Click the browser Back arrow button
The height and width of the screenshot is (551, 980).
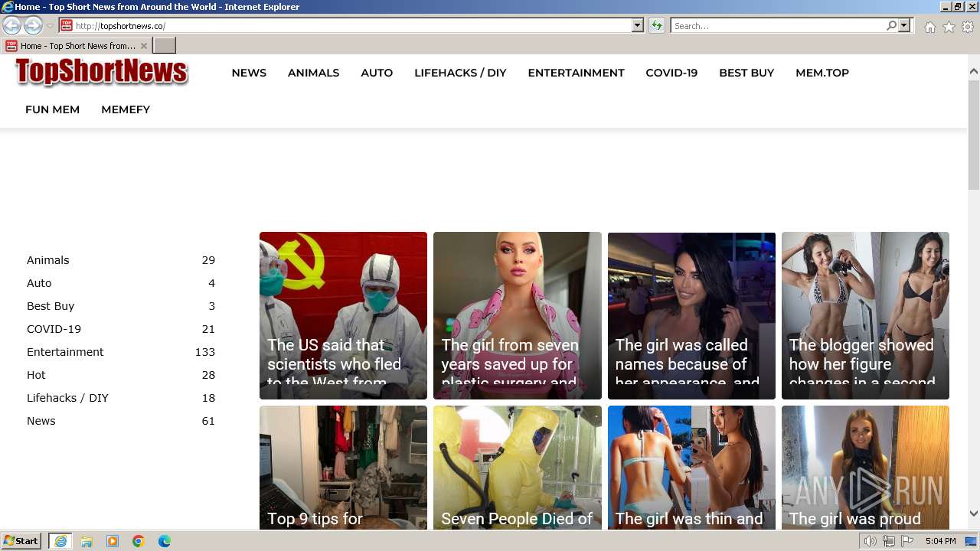tap(12, 25)
